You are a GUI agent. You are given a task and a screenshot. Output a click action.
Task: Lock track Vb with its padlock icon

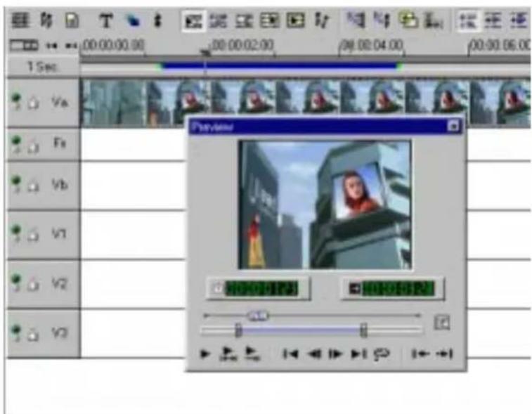tap(33, 186)
